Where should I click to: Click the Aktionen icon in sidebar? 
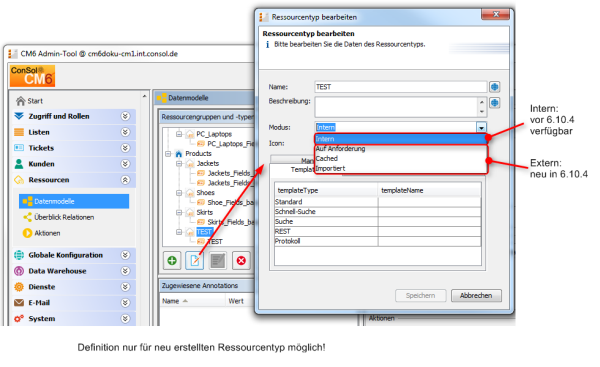pyautogui.click(x=27, y=233)
